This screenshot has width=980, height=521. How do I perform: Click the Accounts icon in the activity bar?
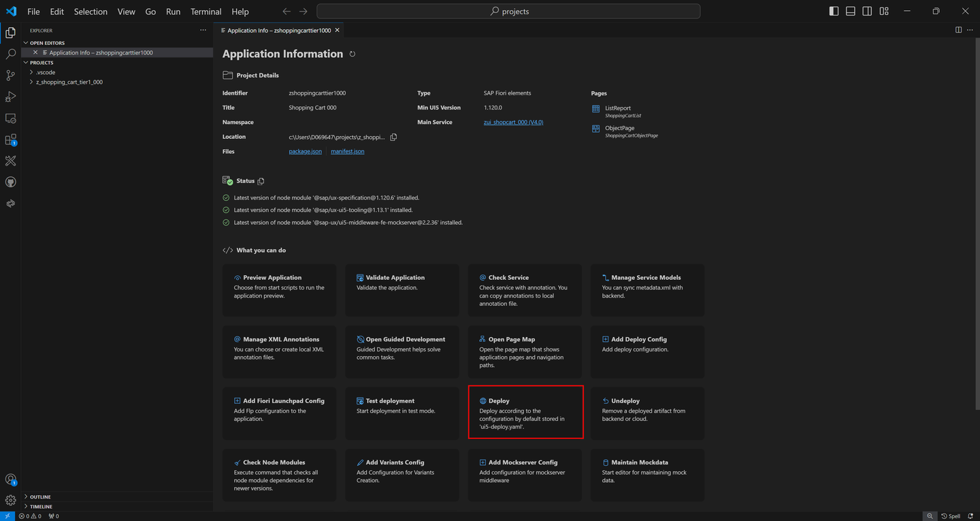point(10,480)
